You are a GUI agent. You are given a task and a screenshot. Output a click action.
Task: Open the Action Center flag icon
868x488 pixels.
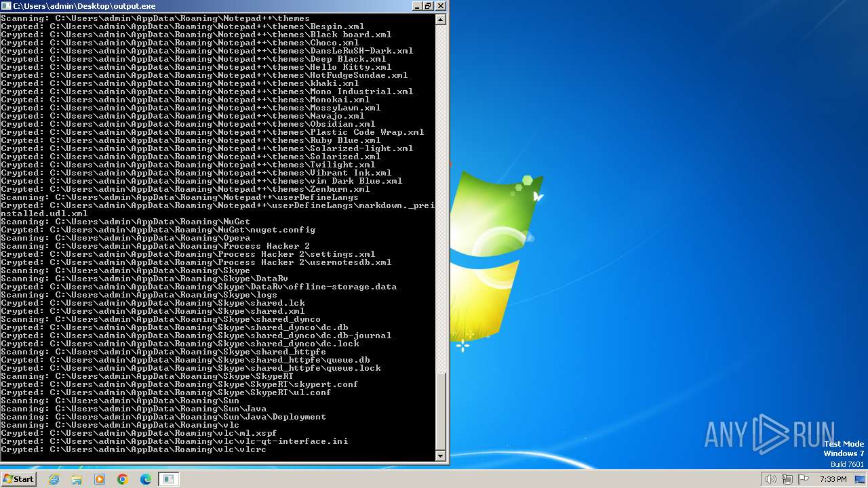tap(803, 479)
